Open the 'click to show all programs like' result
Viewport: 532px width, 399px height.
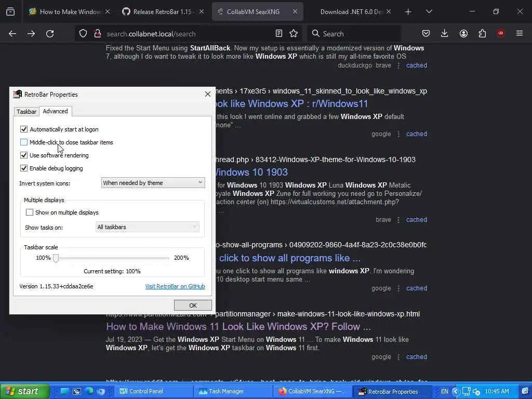coord(289,258)
